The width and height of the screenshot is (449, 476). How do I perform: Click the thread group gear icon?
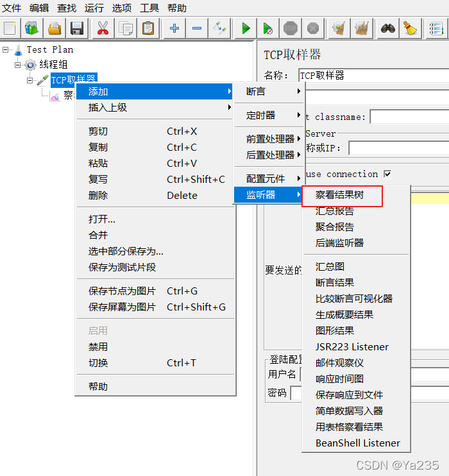[30, 65]
